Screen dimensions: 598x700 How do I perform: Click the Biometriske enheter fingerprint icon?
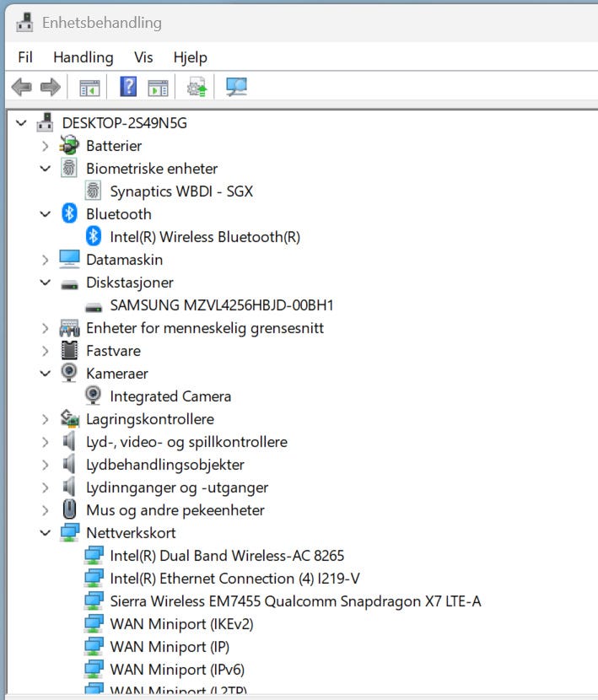[69, 169]
